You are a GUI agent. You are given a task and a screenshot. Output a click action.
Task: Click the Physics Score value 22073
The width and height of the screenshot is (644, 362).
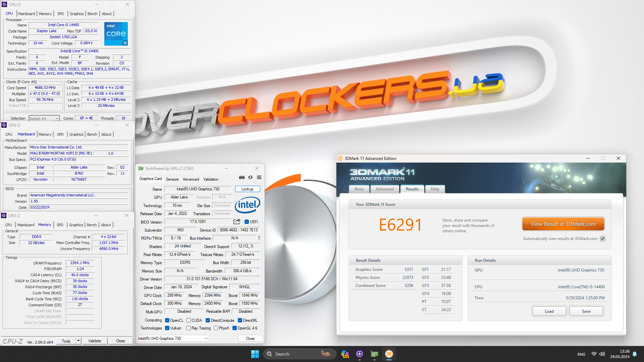coord(408,278)
